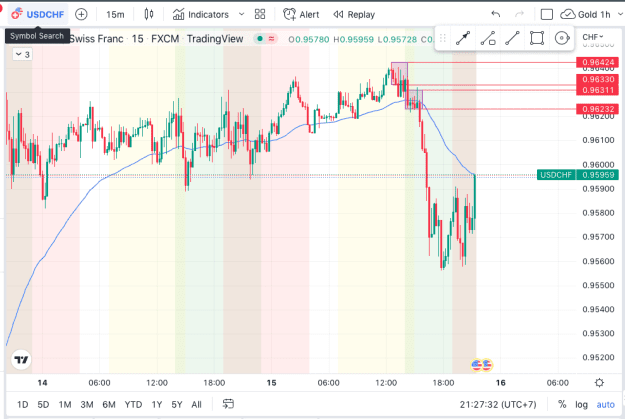The height and width of the screenshot is (419, 625).
Task: Select the 0.96232 price label
Action: click(x=597, y=109)
